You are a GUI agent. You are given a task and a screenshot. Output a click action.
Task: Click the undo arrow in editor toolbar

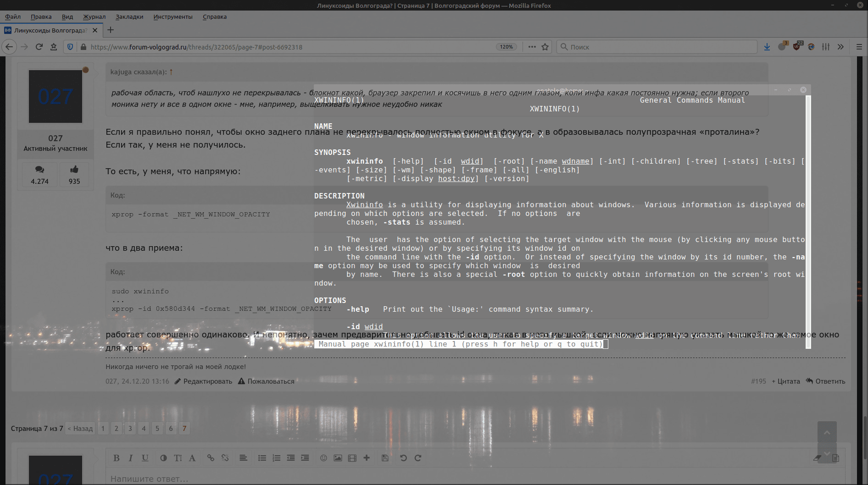point(403,458)
